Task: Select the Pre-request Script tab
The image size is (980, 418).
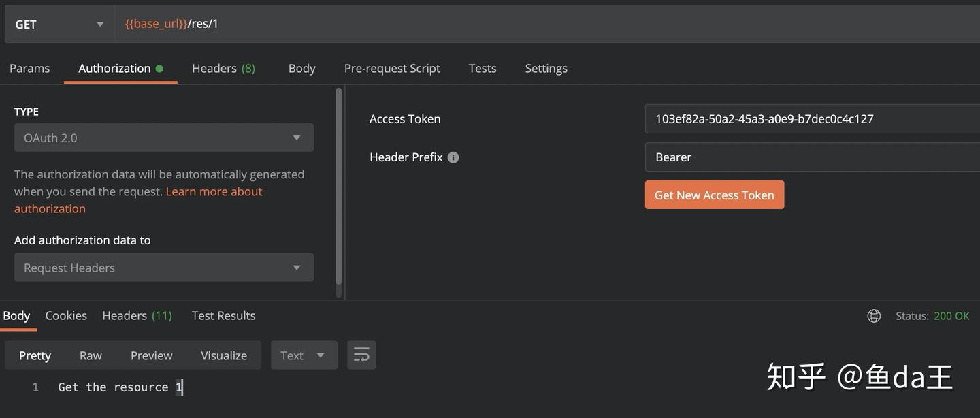Action: tap(392, 68)
